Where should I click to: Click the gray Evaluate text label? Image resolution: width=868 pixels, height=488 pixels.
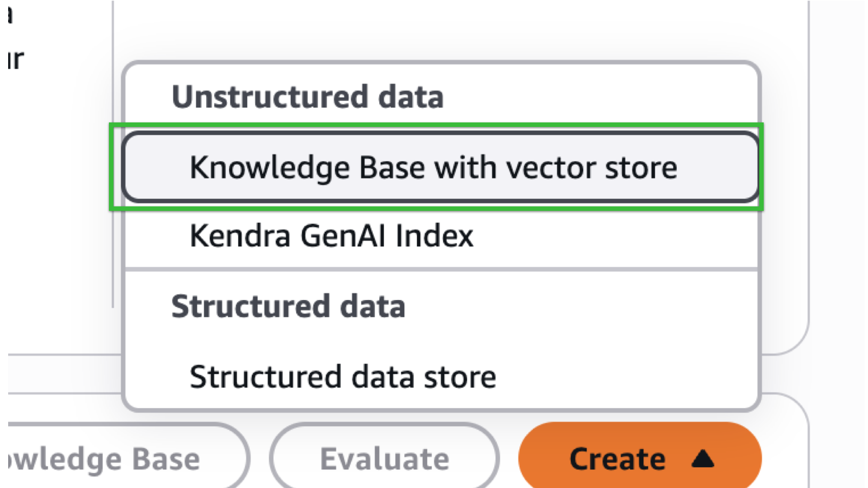coord(384,459)
